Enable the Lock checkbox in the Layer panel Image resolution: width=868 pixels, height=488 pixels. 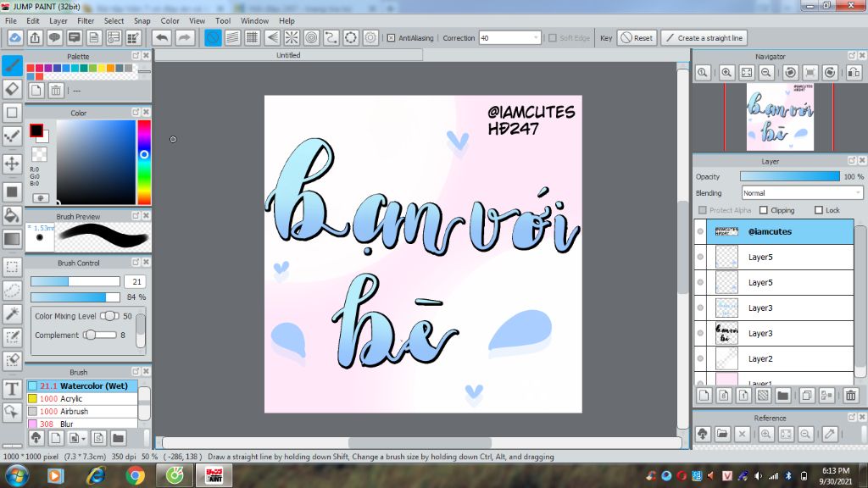[x=818, y=210]
